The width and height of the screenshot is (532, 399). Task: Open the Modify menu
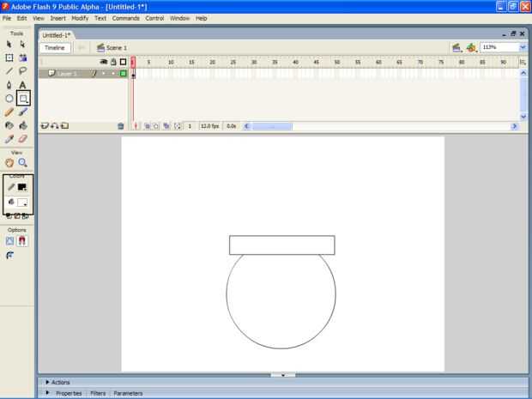click(80, 18)
